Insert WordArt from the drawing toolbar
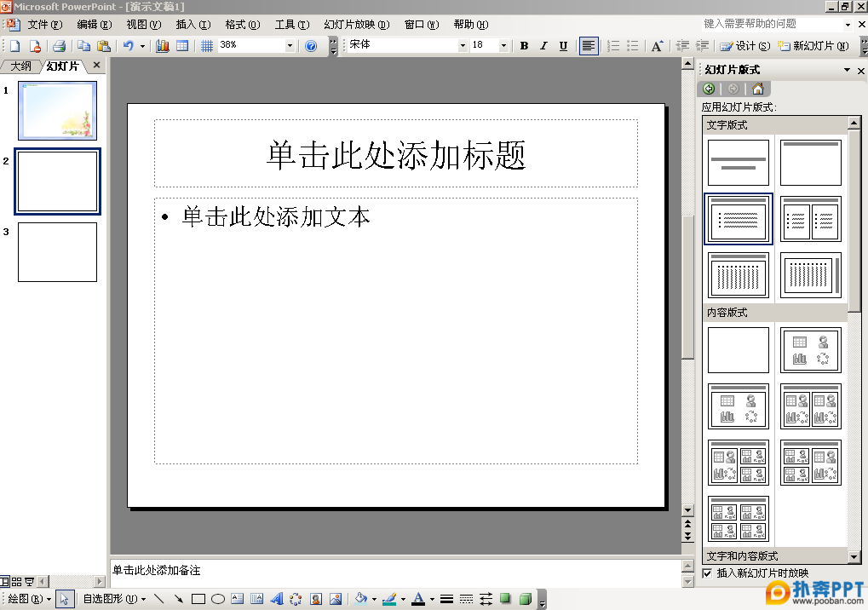Image resolution: width=868 pixels, height=610 pixels. tap(277, 598)
